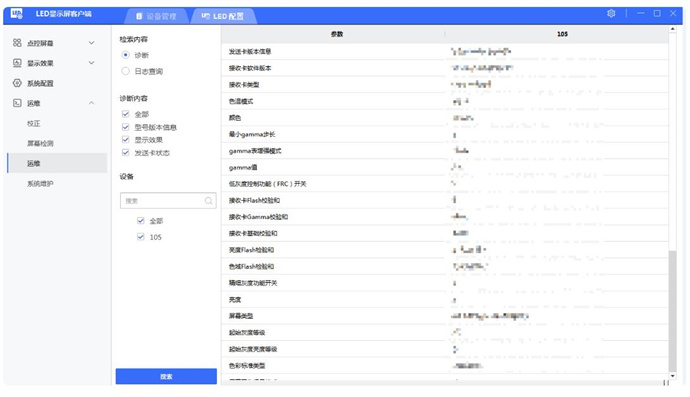Image resolution: width=690 pixels, height=397 pixels.
Task: Select the 接收卡类型 row
Action: [445, 85]
